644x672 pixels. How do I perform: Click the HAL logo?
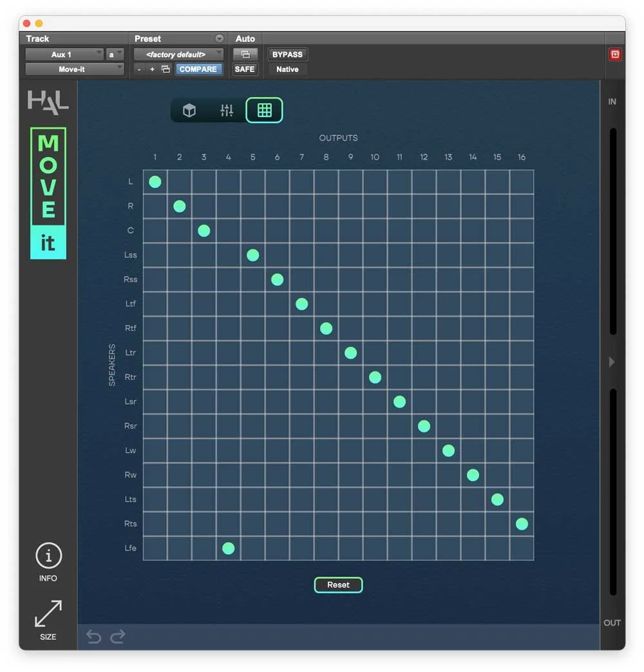click(48, 102)
